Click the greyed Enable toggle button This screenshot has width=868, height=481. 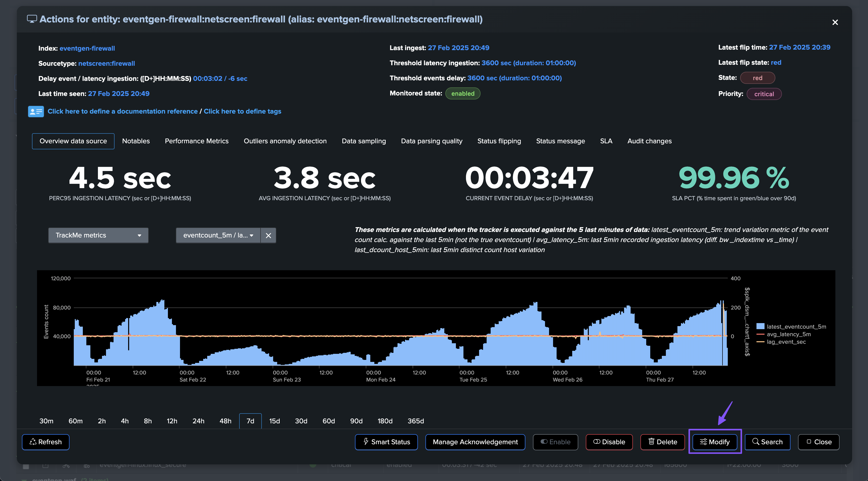(555, 442)
